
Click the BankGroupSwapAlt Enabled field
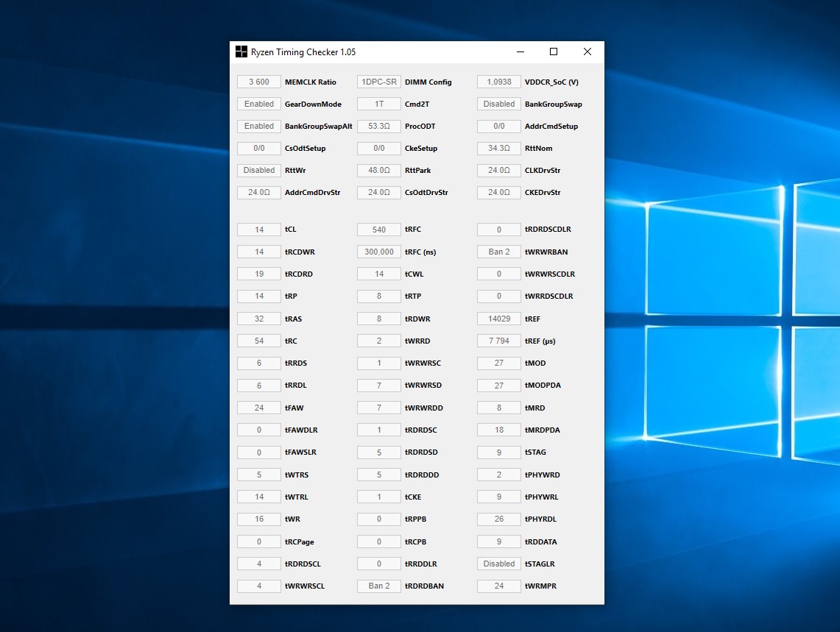(x=259, y=126)
